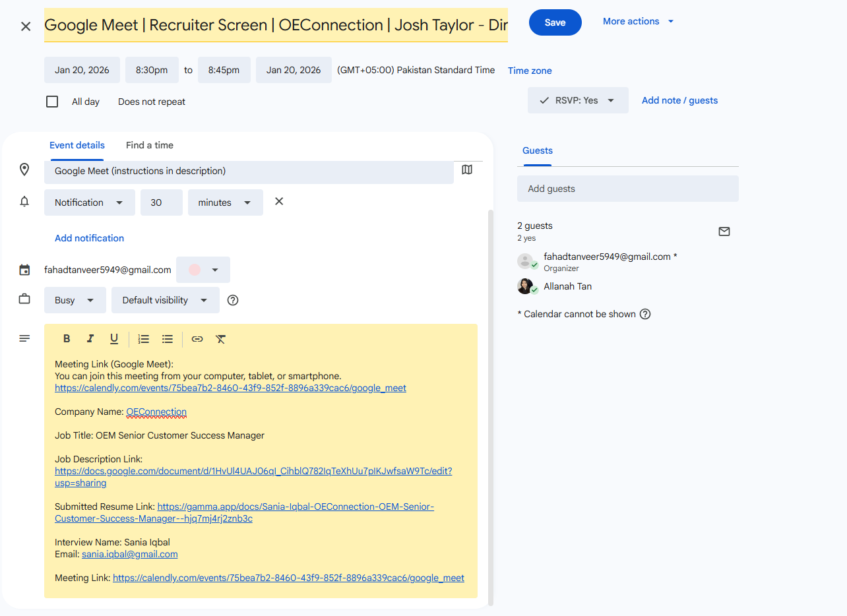
Task: Click the calendar icon beside the email
Action: click(x=24, y=270)
